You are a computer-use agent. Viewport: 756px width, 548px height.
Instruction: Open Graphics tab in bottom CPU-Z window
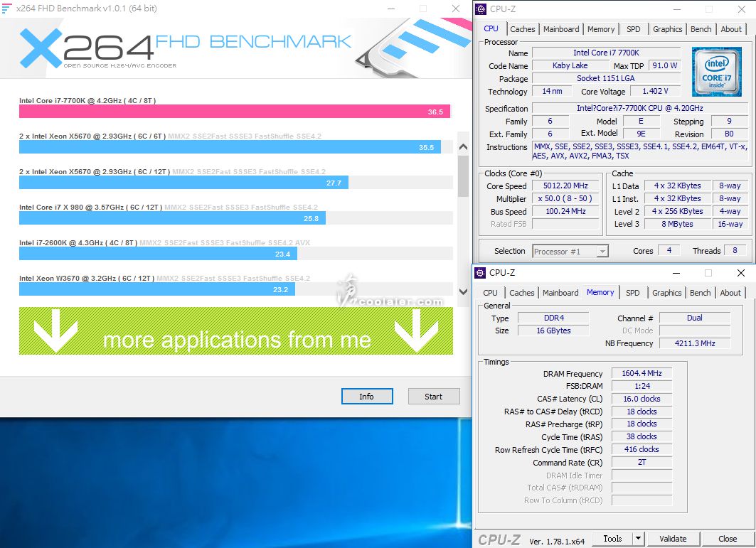click(667, 293)
